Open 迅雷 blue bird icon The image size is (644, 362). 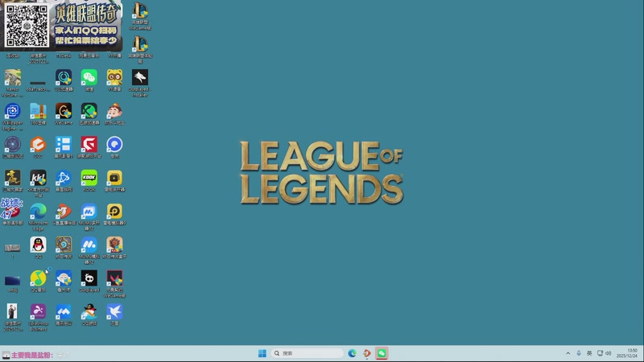114,312
